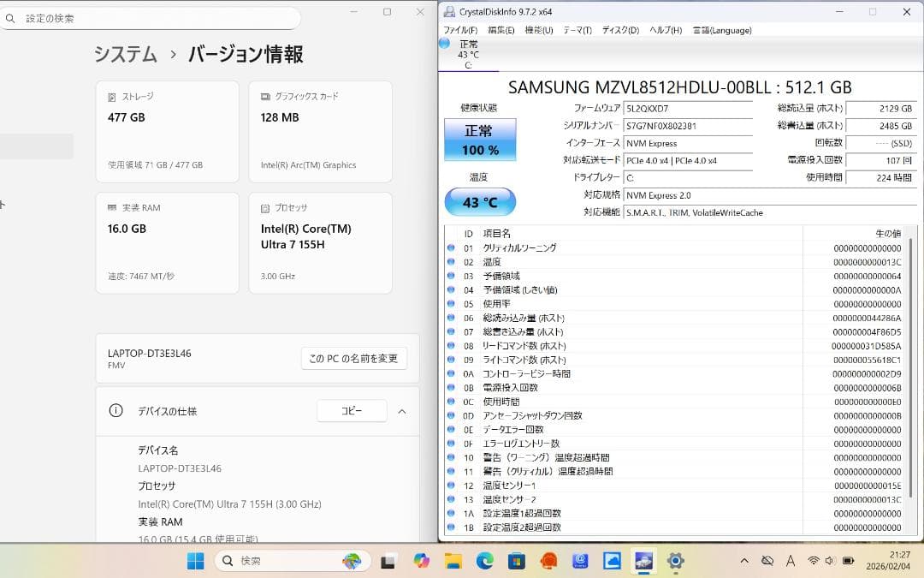Click the blue dot beside attribute 01 クリティカルワーニング
Screen dimensions: 924x578
click(451, 247)
